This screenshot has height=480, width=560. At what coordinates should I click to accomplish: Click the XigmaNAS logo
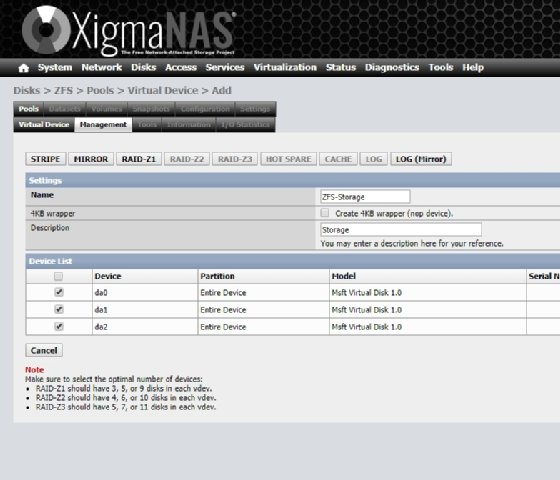click(x=129, y=31)
